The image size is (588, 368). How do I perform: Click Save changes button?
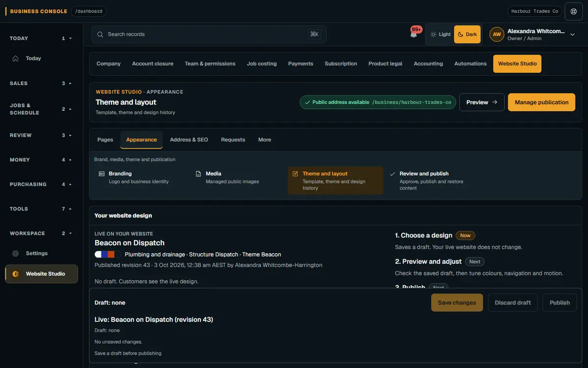(457, 303)
